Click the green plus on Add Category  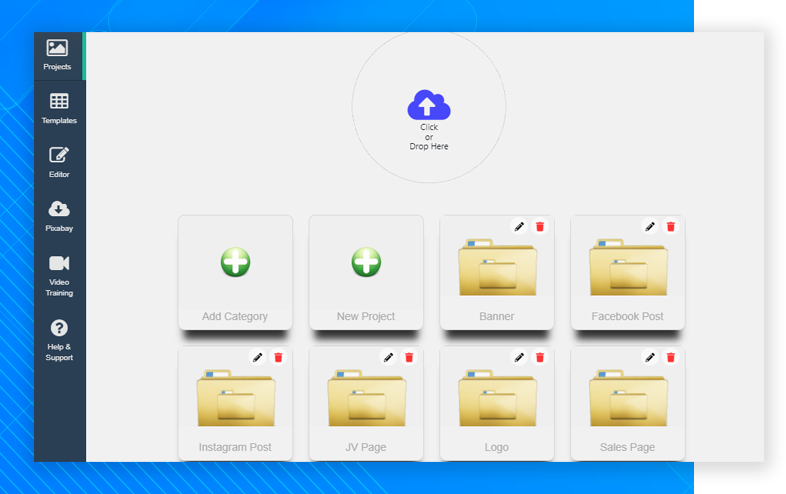(235, 262)
